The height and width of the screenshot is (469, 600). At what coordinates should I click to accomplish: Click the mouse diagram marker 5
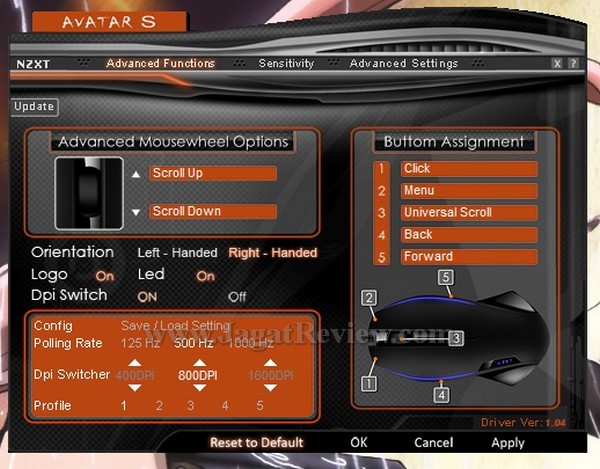click(x=446, y=277)
